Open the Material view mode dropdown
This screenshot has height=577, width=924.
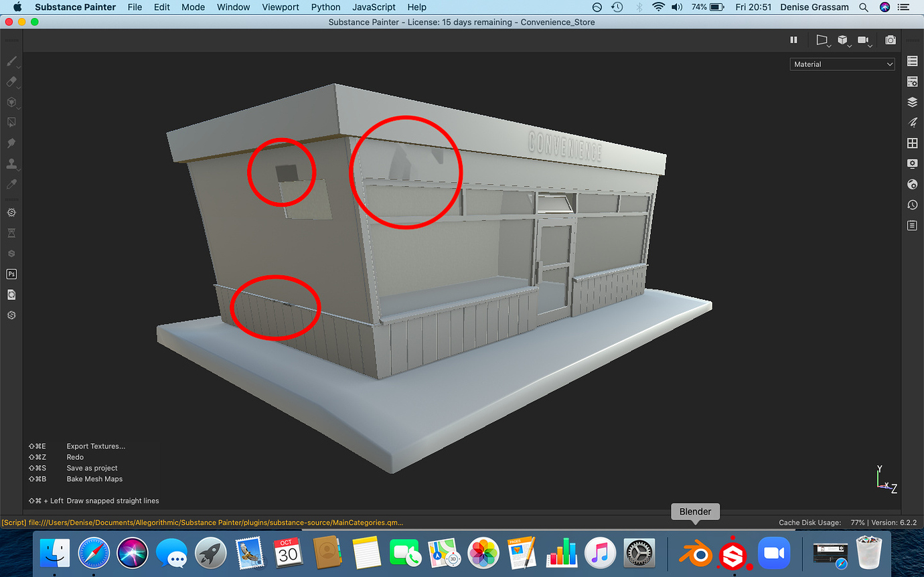[x=842, y=64]
